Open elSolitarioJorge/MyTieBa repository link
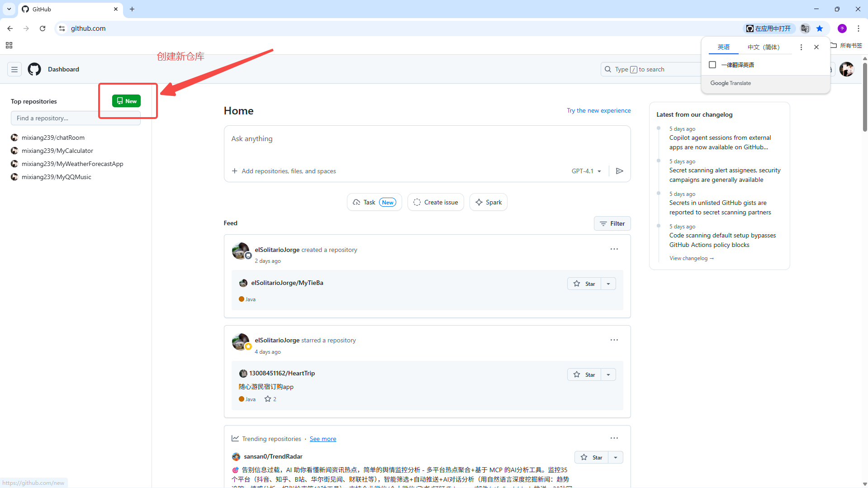This screenshot has height=488, width=868. [x=287, y=283]
